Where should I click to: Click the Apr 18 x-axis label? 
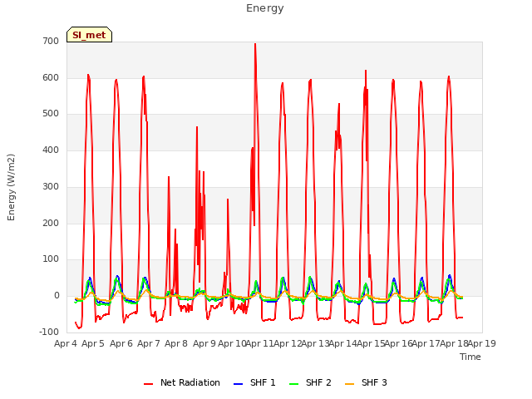(455, 343)
